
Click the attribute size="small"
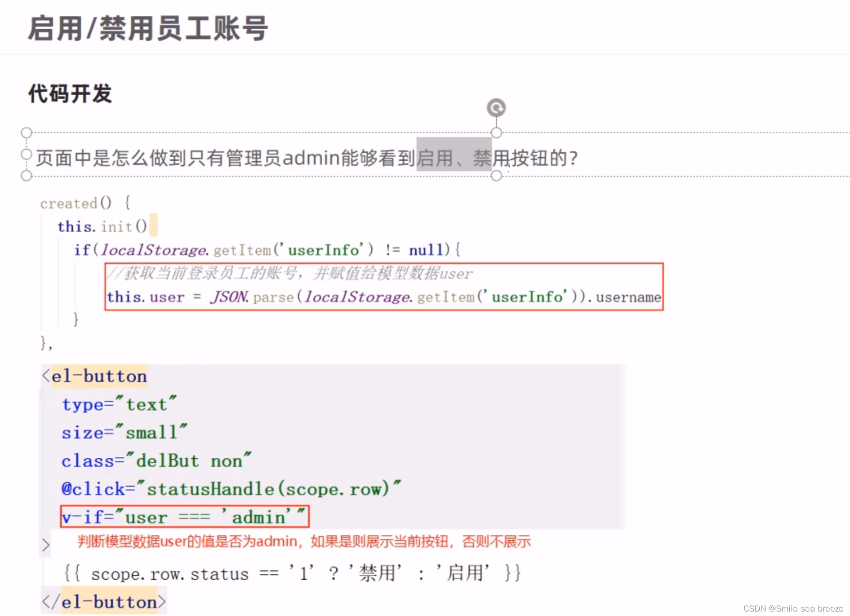[125, 432]
